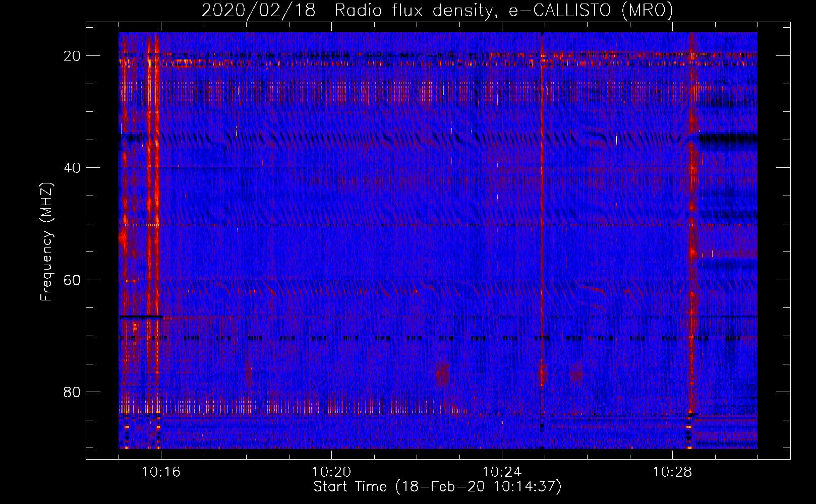Click the date "2020/02/18" in the title
Screen dimensions: 816x504
pyautogui.click(x=259, y=11)
